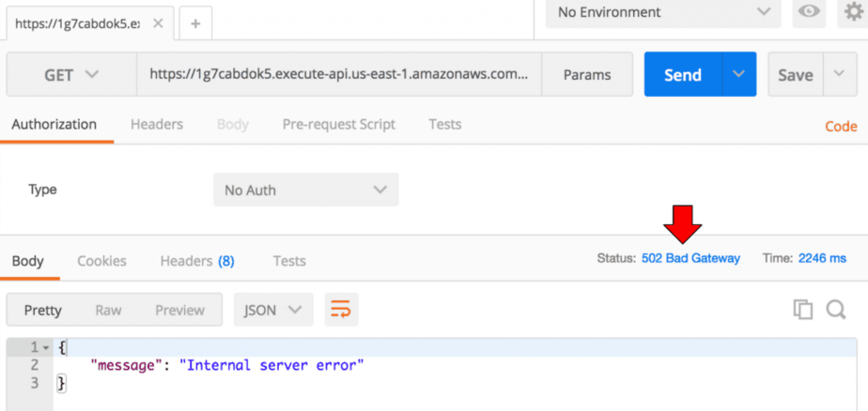
Task: Open the Pre-request Script tab
Action: (x=338, y=124)
